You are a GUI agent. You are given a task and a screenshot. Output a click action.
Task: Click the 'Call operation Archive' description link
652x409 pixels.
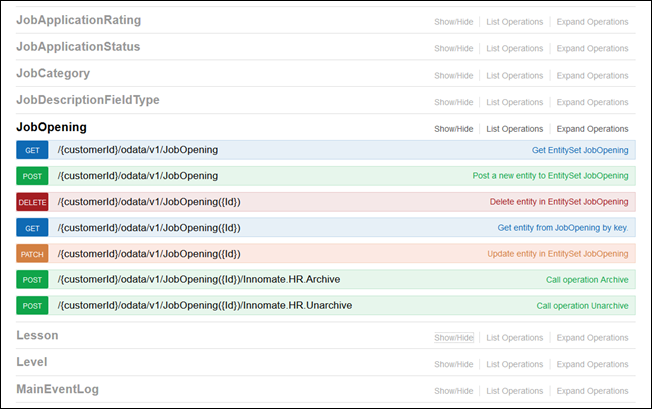click(x=587, y=280)
